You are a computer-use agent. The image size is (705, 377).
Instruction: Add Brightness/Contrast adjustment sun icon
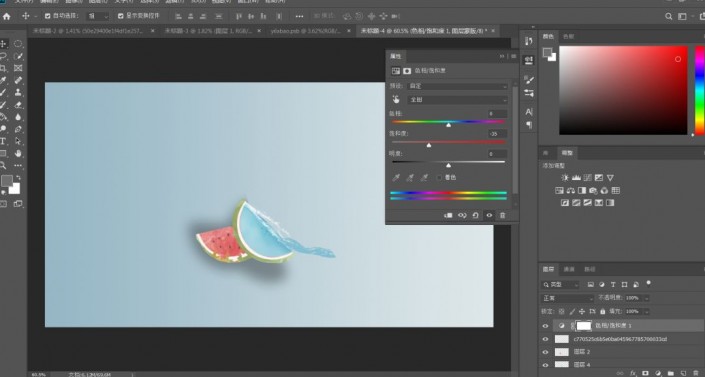[565, 178]
